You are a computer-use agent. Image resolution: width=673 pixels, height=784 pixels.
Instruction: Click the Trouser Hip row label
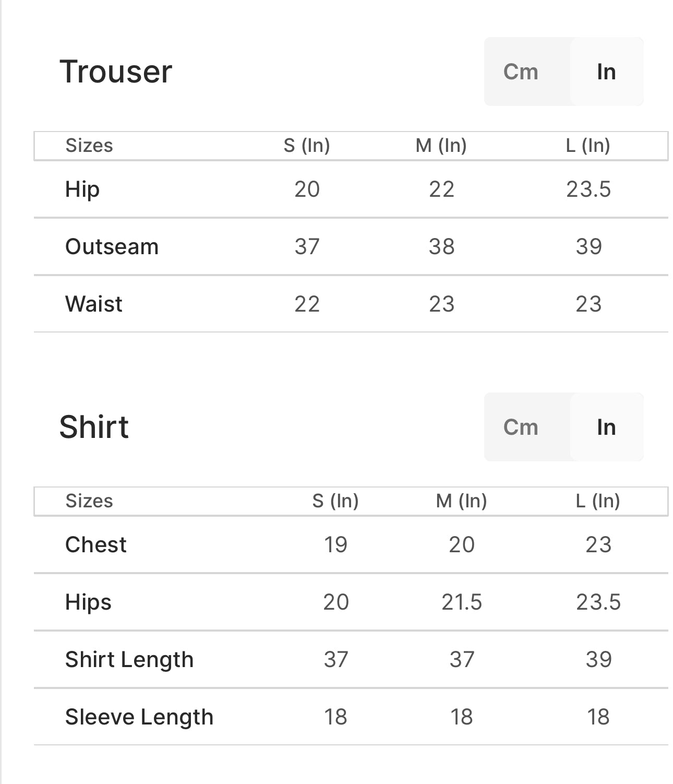coord(82,189)
